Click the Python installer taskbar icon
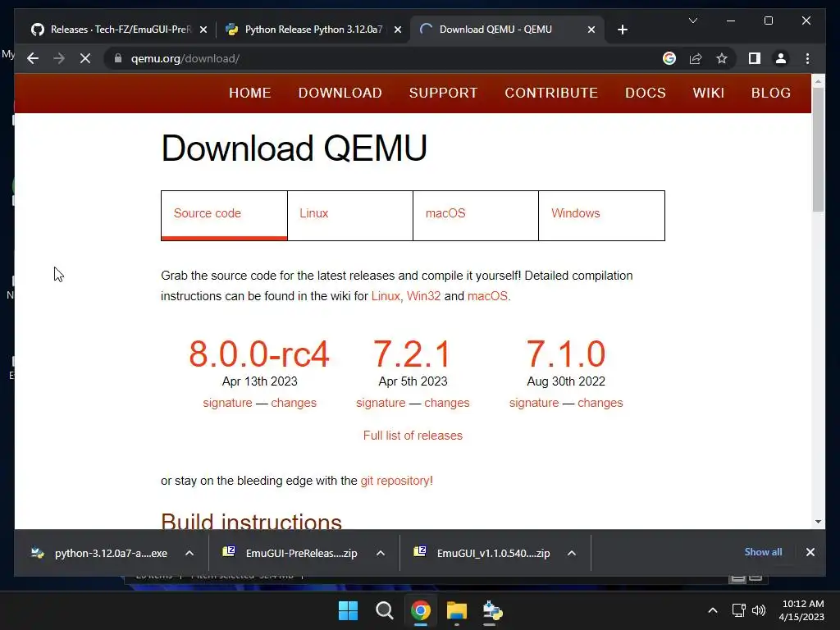Screen dimensions: 840x630 pos(492,610)
